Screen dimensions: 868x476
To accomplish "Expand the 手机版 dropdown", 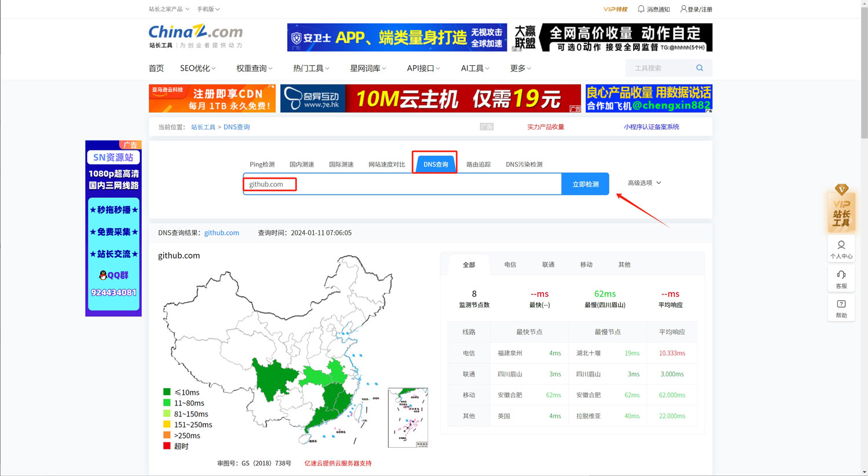I will [208, 9].
